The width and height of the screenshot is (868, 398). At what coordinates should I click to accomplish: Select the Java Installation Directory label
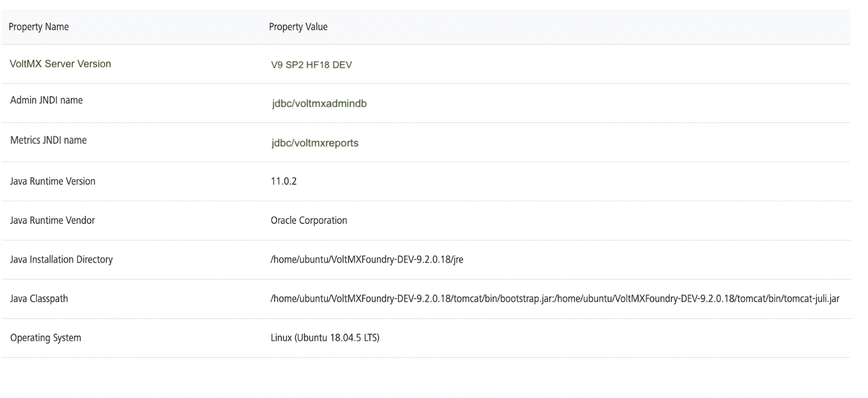tap(62, 260)
